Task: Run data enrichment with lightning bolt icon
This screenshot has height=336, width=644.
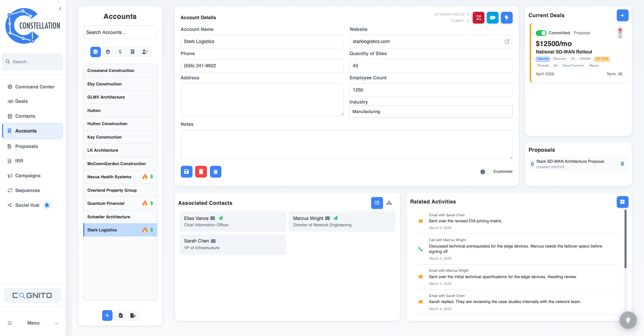Action: click(x=507, y=17)
